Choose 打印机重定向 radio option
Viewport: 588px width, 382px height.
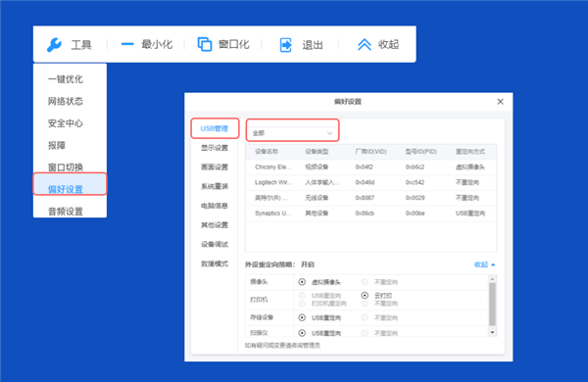click(x=302, y=304)
